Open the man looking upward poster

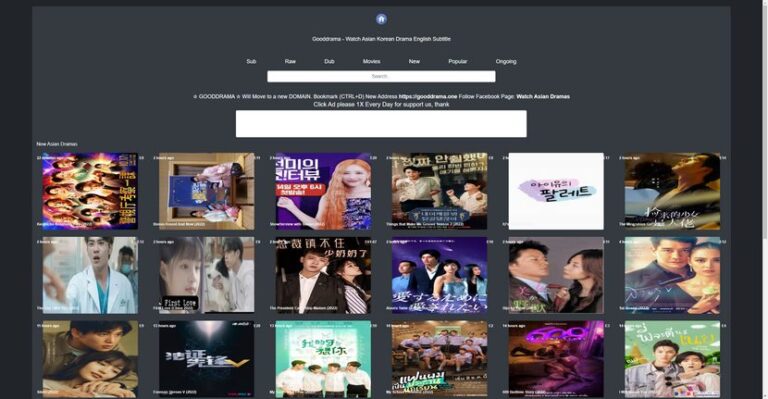click(x=672, y=191)
